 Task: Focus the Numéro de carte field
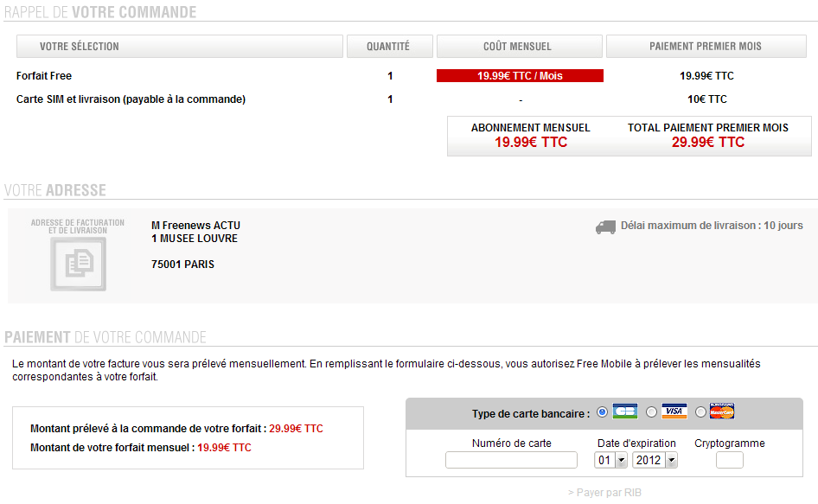511,460
